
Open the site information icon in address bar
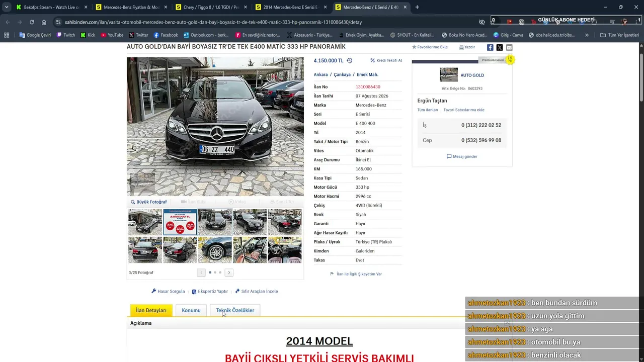[x=58, y=22]
